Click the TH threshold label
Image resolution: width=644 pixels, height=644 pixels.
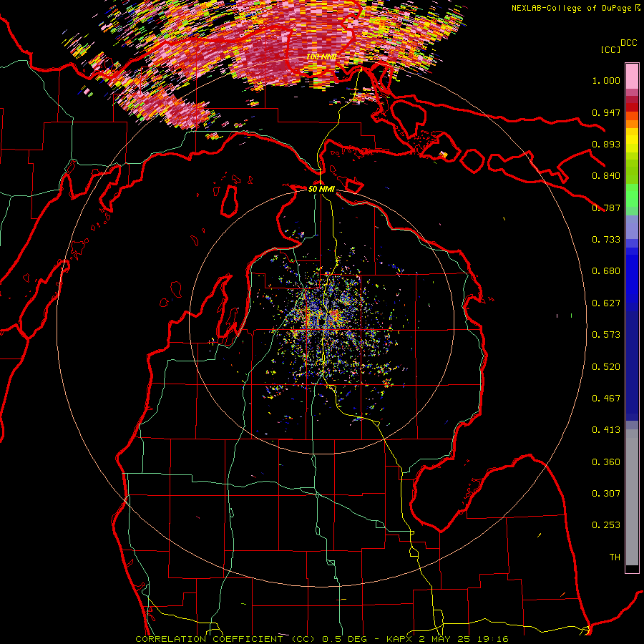[615, 557]
